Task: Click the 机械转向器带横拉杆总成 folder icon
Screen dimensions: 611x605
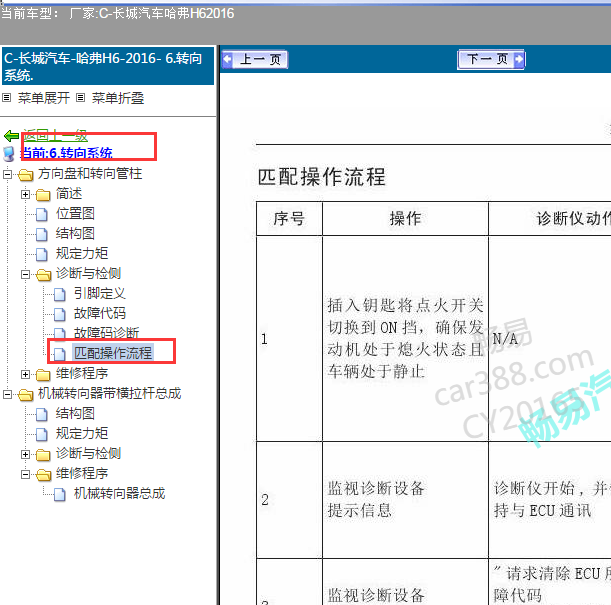Action: (x=25, y=395)
